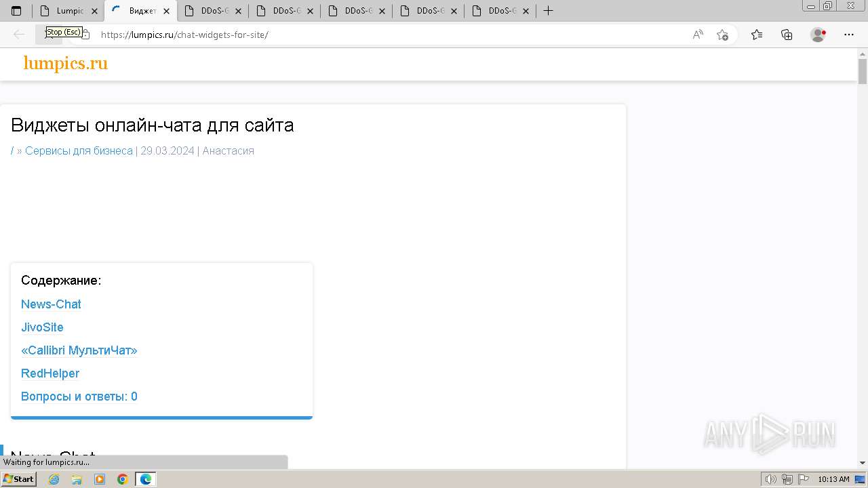Open a new browser tab
The width and height of the screenshot is (868, 488).
click(549, 11)
